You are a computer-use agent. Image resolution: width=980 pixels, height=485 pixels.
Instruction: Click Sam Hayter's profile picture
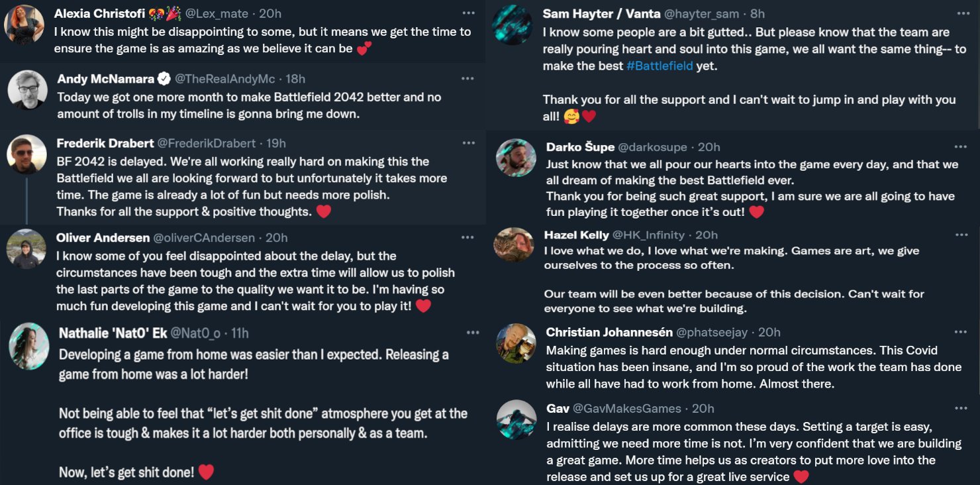(512, 25)
